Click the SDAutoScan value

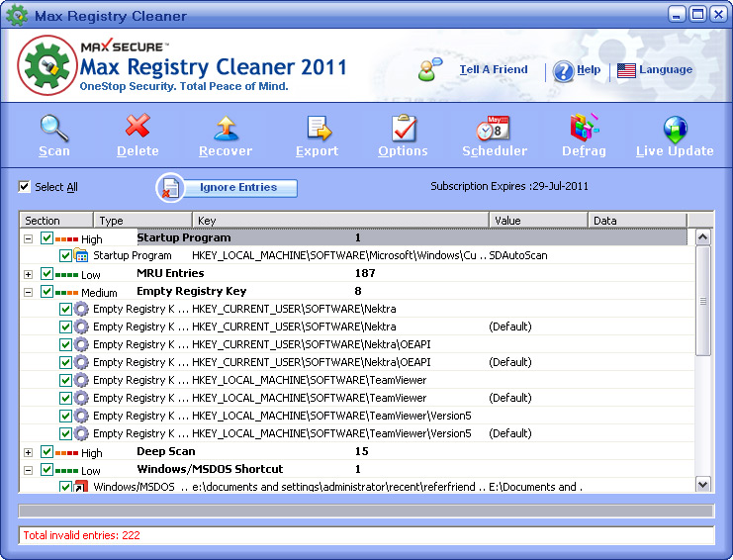pos(518,255)
